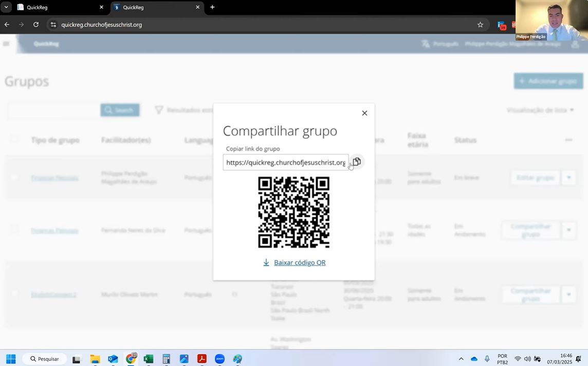Viewport: 588px width, 366px height.
Task: Expand dropdown arrow in Fernanda Neres row
Action: [569, 230]
